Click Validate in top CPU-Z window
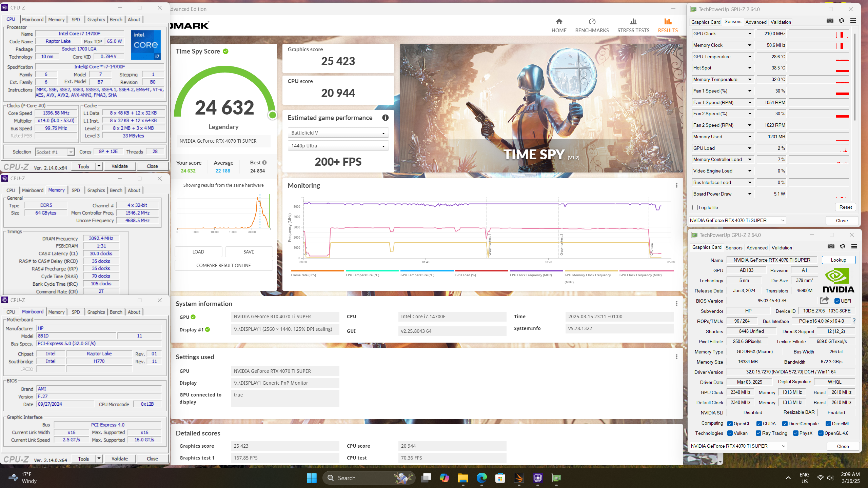This screenshot has width=868, height=488. 120,166
